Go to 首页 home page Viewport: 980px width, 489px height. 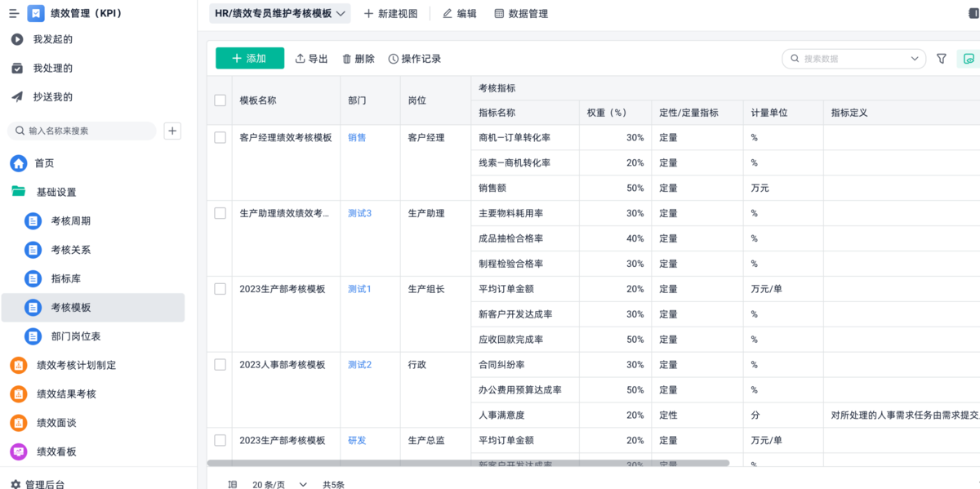click(x=44, y=163)
